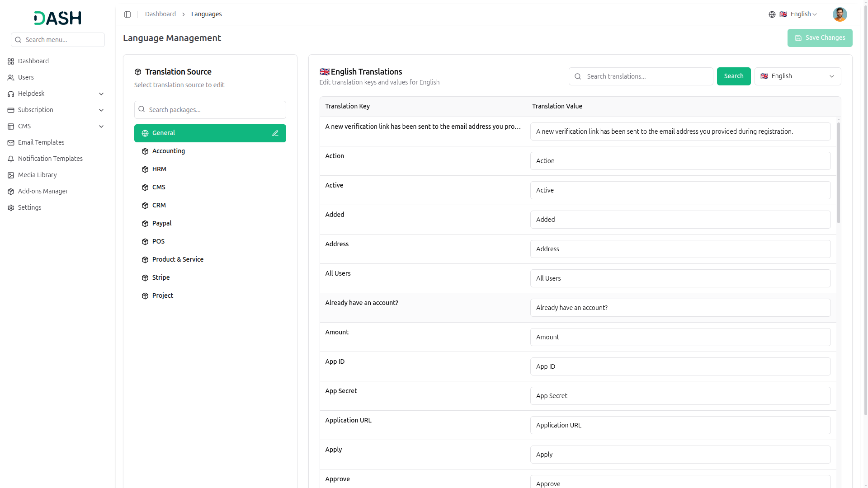Click the Dashboard breadcrumb link
The image size is (868, 488).
click(160, 14)
